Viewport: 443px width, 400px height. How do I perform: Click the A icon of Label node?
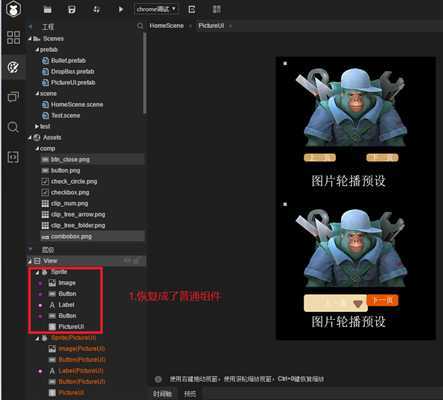pos(52,305)
